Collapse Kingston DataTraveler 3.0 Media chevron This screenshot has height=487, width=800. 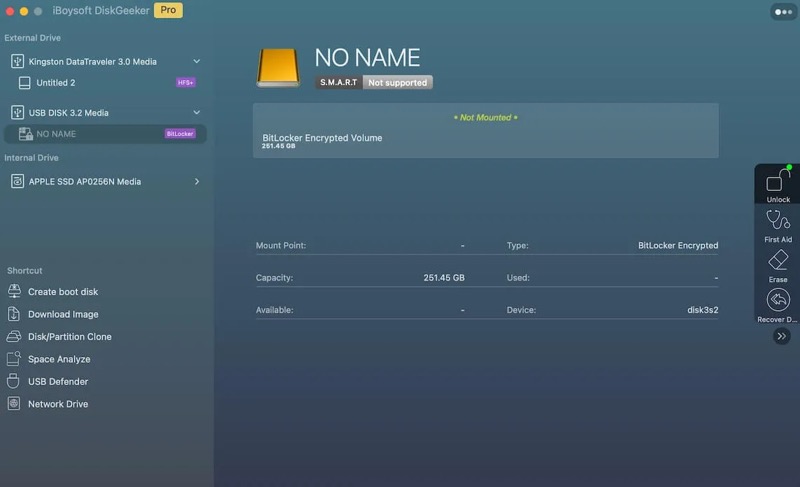[196, 61]
